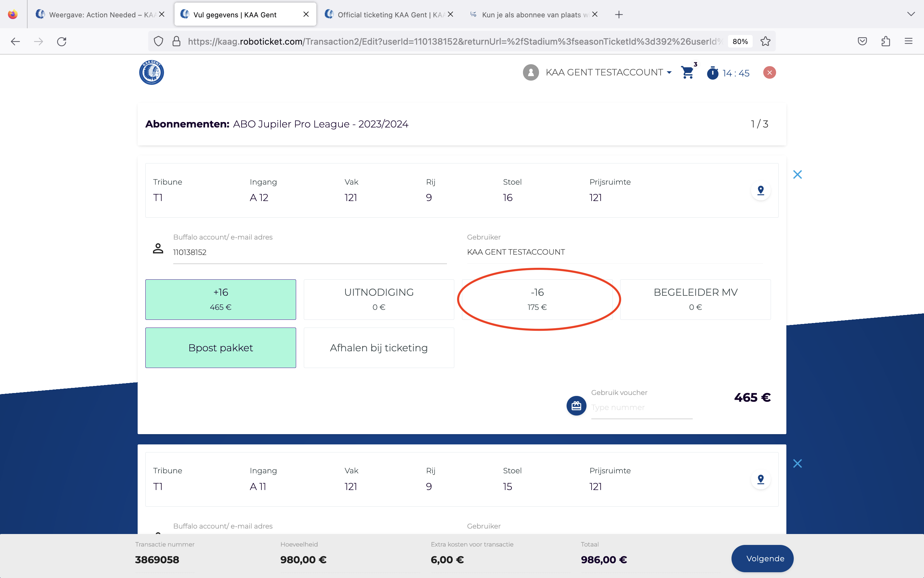Remove the Stoel 16 seat ticket

click(x=797, y=175)
